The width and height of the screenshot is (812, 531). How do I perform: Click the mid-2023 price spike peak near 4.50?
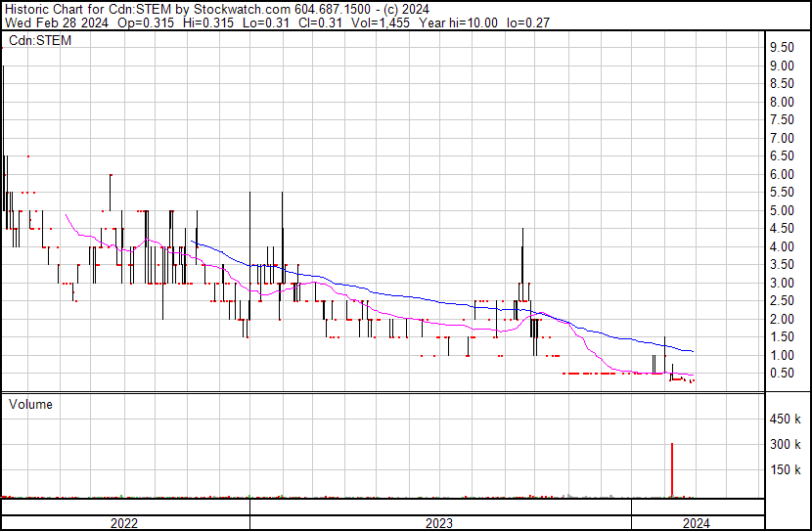522,229
